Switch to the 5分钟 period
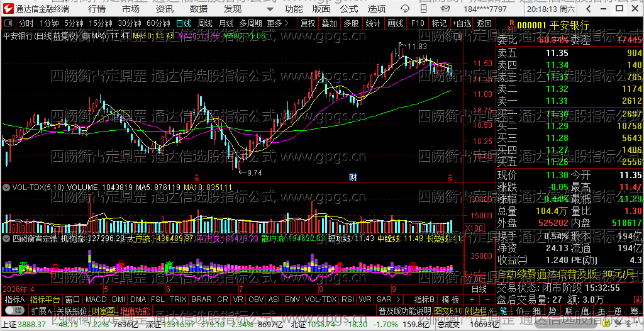Screen dimensions: 644x331 pos(73,23)
